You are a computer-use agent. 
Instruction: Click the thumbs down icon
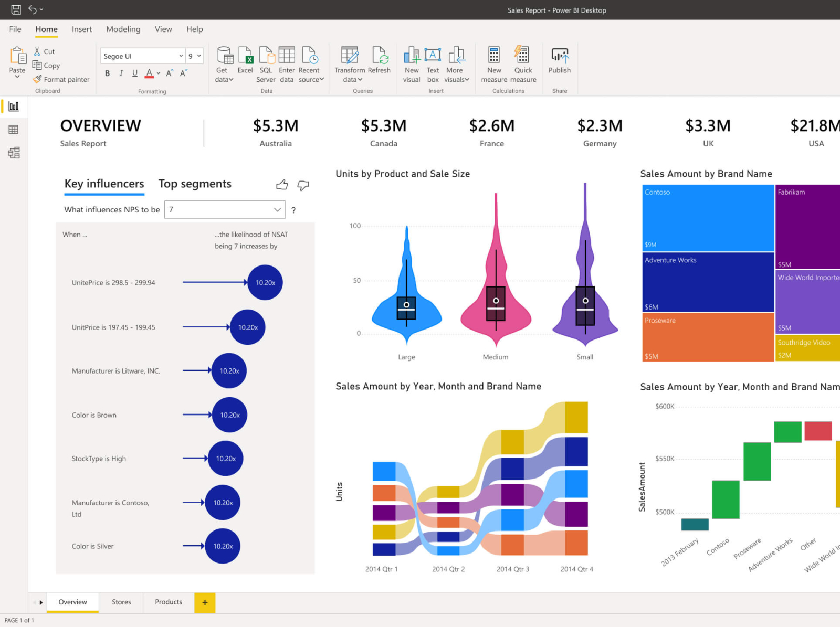click(x=303, y=185)
